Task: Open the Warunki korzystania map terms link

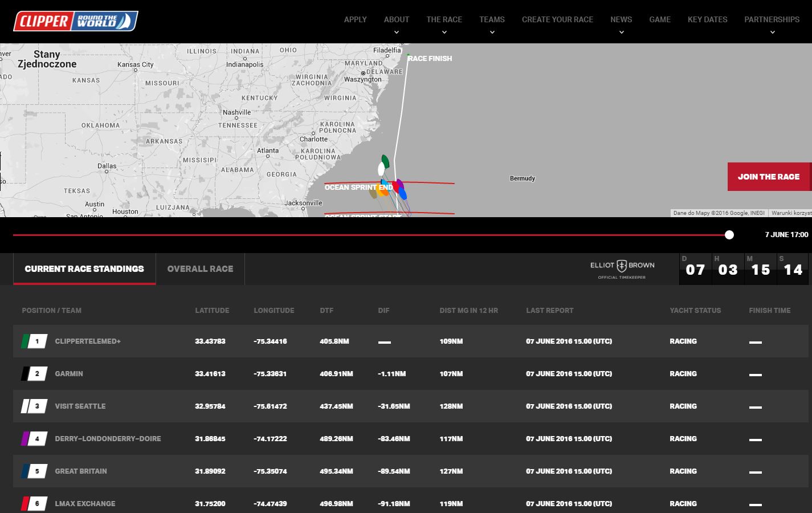Action: (791, 213)
